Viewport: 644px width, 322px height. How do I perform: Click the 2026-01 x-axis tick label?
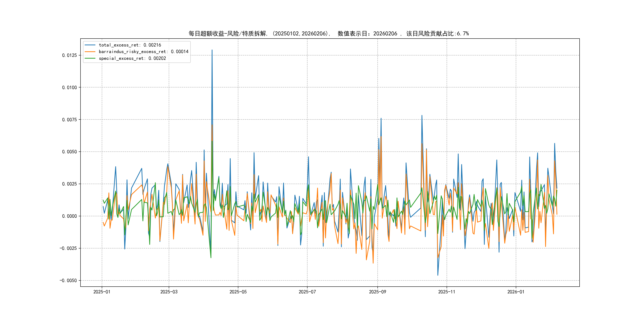(x=516, y=292)
